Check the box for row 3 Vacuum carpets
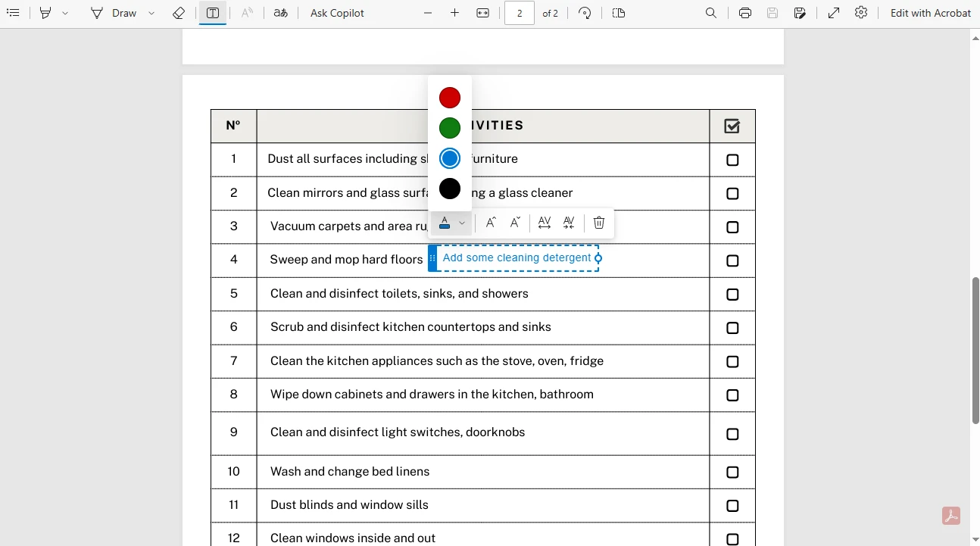Image resolution: width=980 pixels, height=546 pixels. (732, 227)
